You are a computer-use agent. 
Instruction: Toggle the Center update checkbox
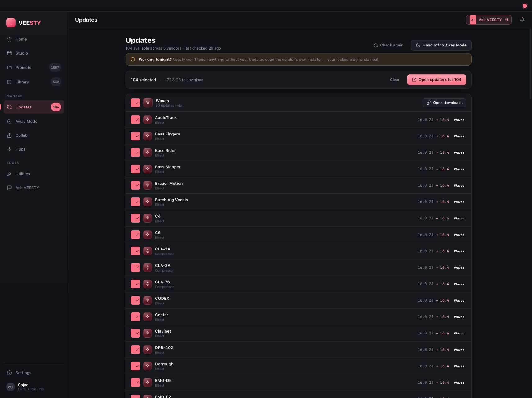tap(135, 317)
